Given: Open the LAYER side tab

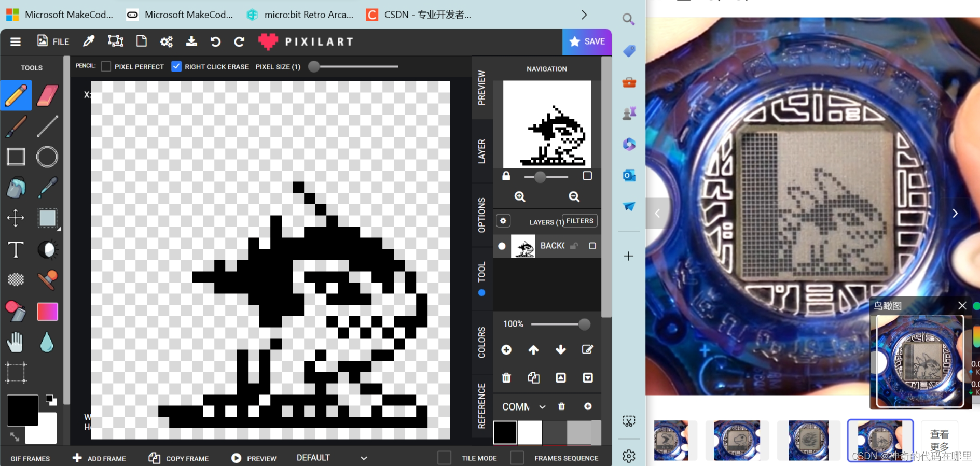Looking at the screenshot, I should click(x=481, y=151).
